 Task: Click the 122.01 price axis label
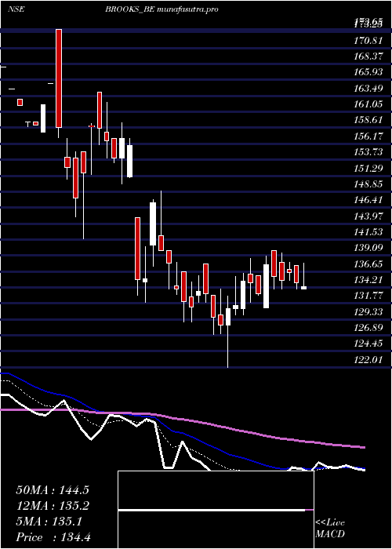(x=368, y=359)
